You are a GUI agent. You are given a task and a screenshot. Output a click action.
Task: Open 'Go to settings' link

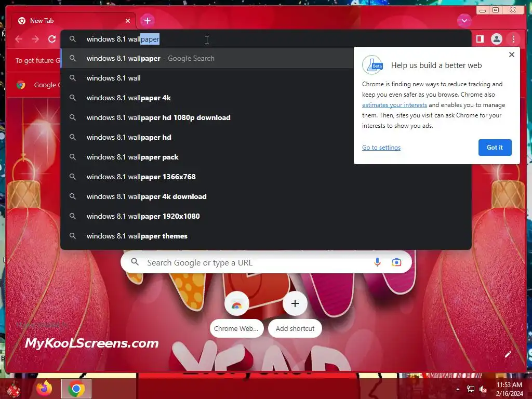[381, 148]
